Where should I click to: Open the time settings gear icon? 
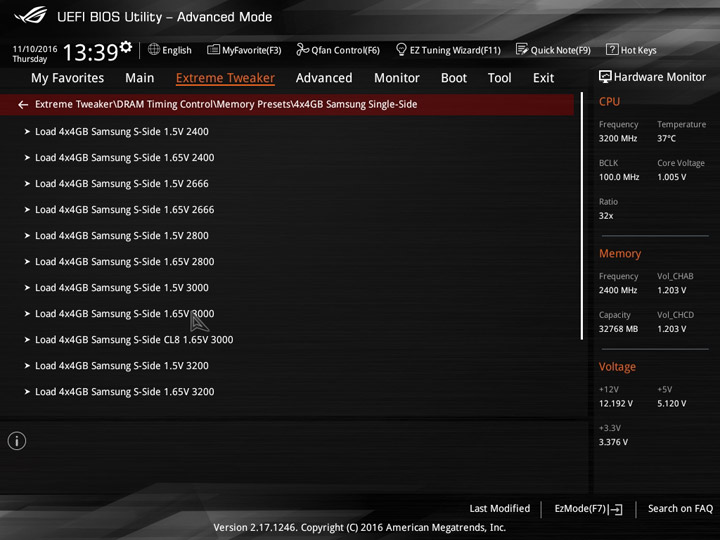pos(126,47)
